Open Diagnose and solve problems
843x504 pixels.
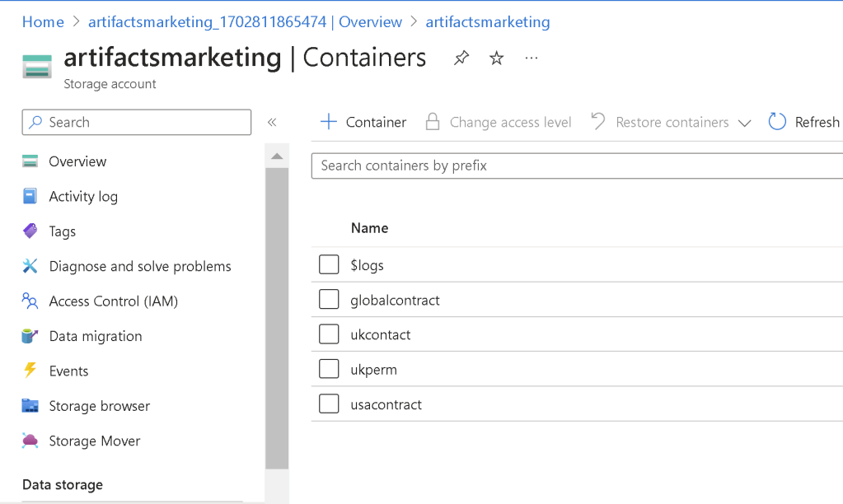(x=140, y=266)
